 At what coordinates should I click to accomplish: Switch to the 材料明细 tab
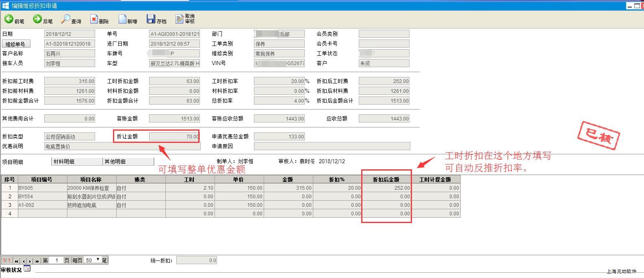(77, 162)
